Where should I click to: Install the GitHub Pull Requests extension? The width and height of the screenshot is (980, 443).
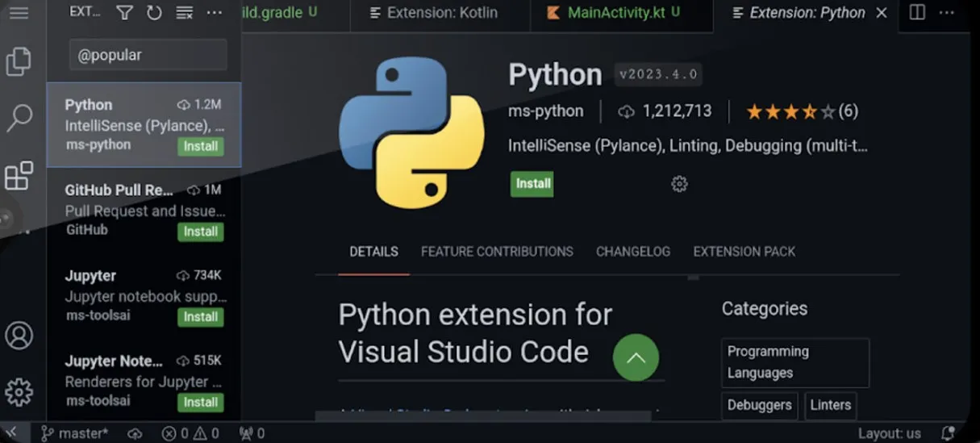(x=201, y=232)
